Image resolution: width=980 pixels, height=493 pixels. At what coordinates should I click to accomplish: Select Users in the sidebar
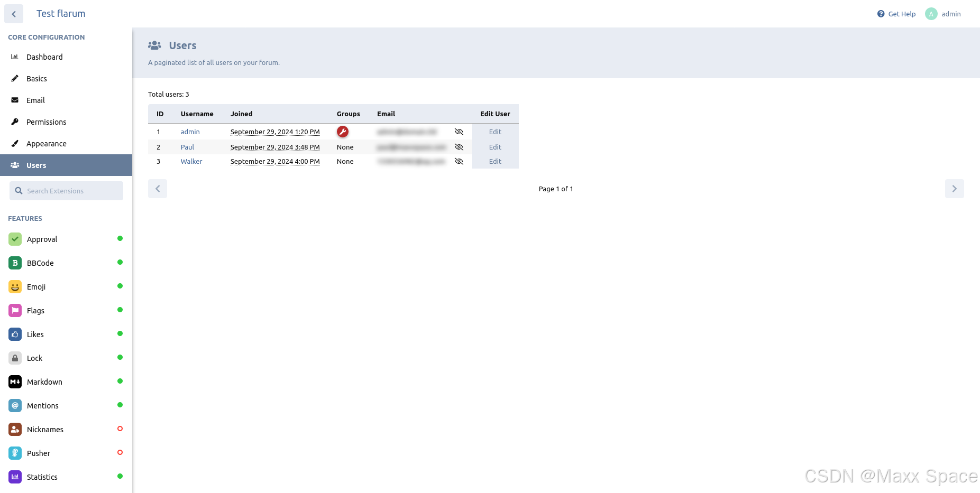(x=66, y=165)
